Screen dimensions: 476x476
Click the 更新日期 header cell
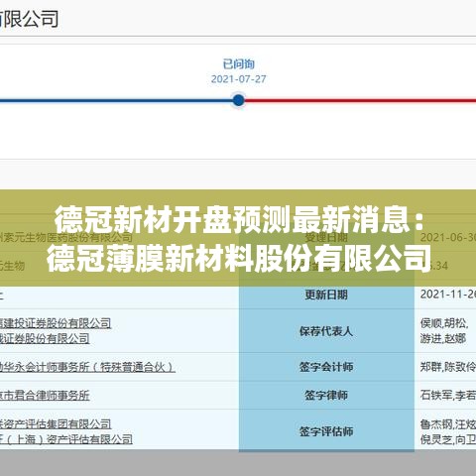326,295
